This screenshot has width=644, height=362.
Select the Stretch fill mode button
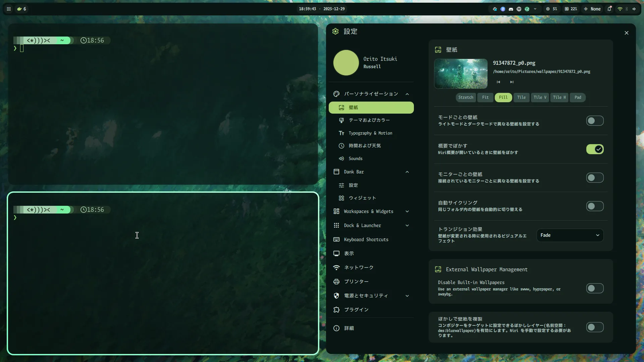pyautogui.click(x=466, y=98)
